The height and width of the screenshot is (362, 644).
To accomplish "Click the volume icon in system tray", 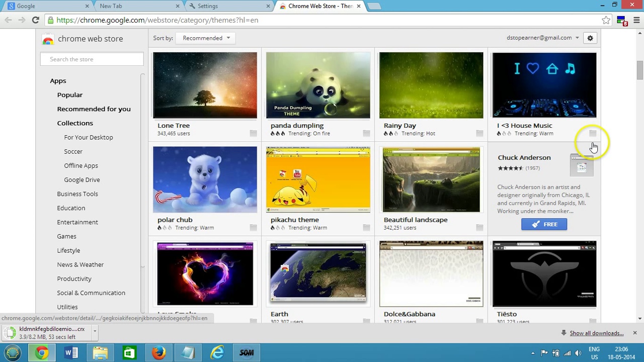I will coord(578,353).
